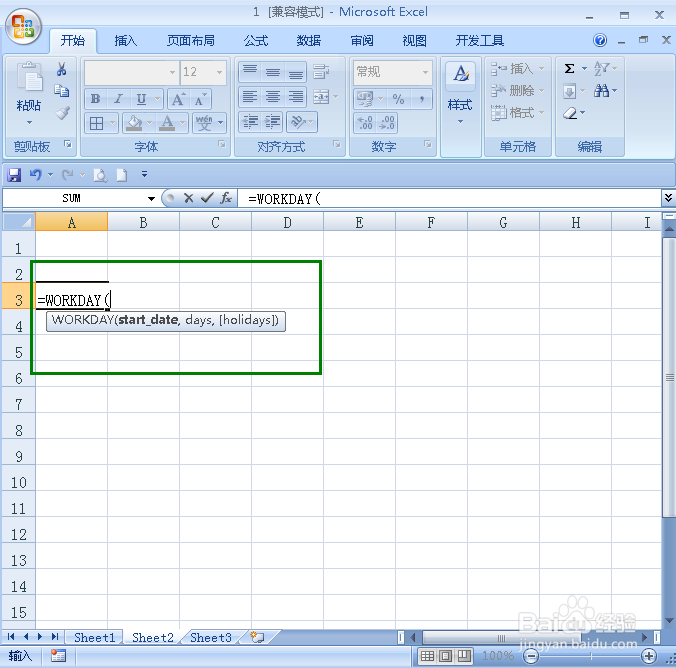Click the zoom in plus button

coord(648,656)
